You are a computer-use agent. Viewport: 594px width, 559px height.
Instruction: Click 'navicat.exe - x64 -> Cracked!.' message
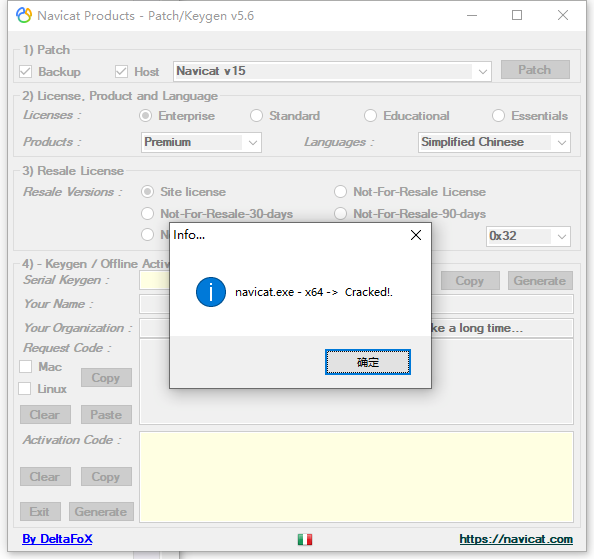314,292
